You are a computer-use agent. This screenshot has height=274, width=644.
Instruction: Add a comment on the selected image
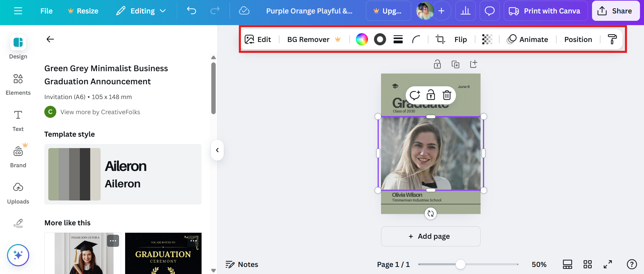(415, 95)
